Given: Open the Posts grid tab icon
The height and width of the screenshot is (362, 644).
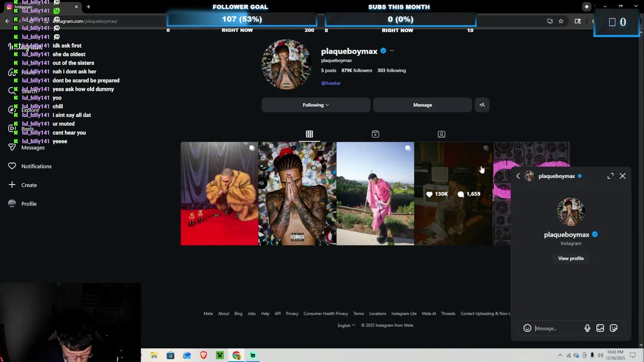Looking at the screenshot, I should 309,134.
